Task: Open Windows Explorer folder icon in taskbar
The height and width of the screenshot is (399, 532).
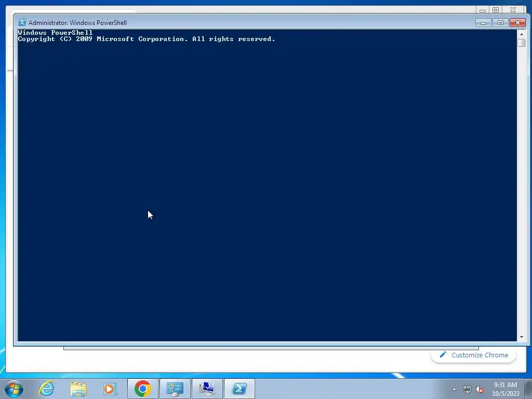Action: 78,389
